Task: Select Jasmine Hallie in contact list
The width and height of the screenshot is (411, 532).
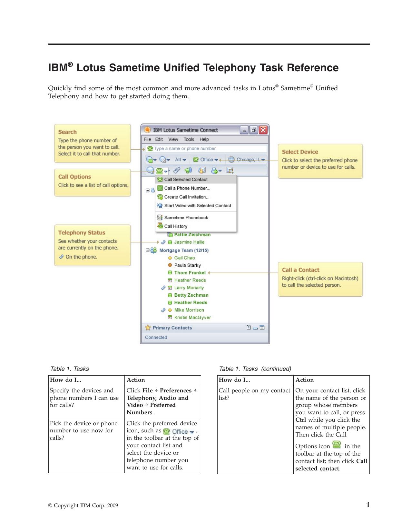Action: (x=189, y=242)
